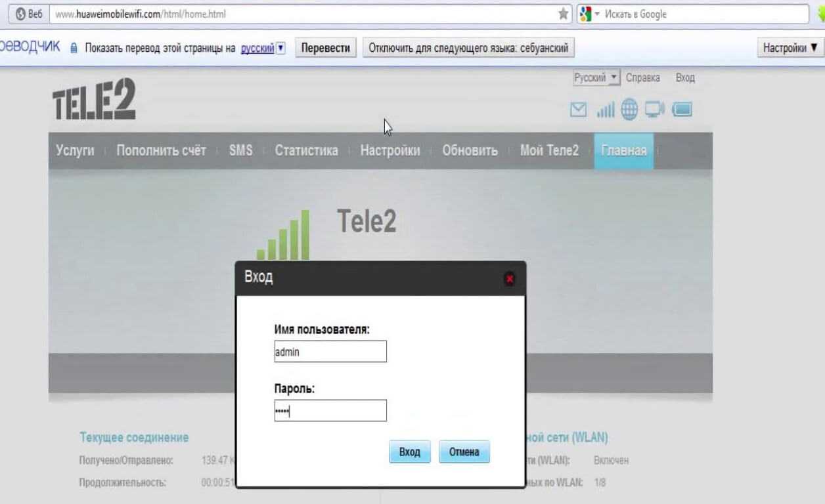Click the battery level status icon
This screenshot has height=504, width=825.
pos(682,110)
